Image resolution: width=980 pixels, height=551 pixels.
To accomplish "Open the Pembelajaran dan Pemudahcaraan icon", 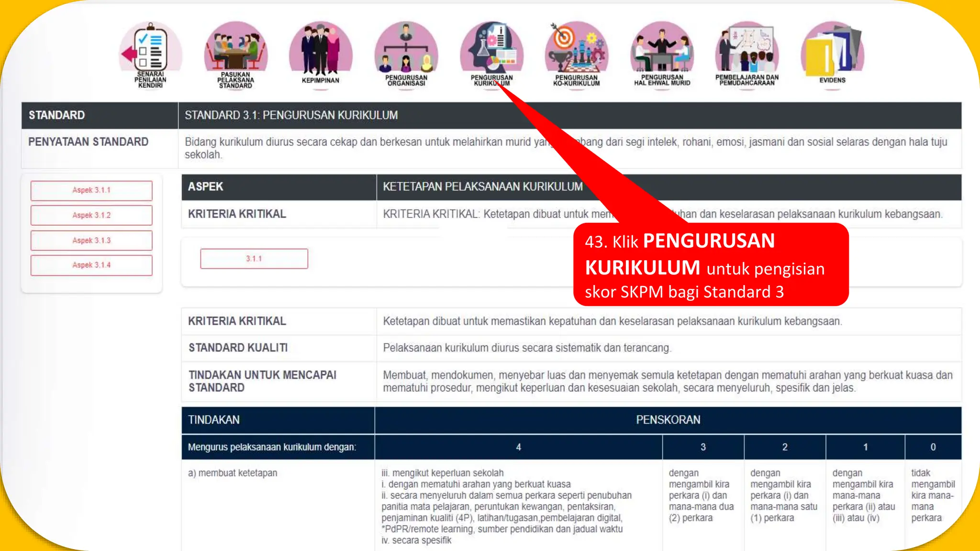I will [x=747, y=54].
